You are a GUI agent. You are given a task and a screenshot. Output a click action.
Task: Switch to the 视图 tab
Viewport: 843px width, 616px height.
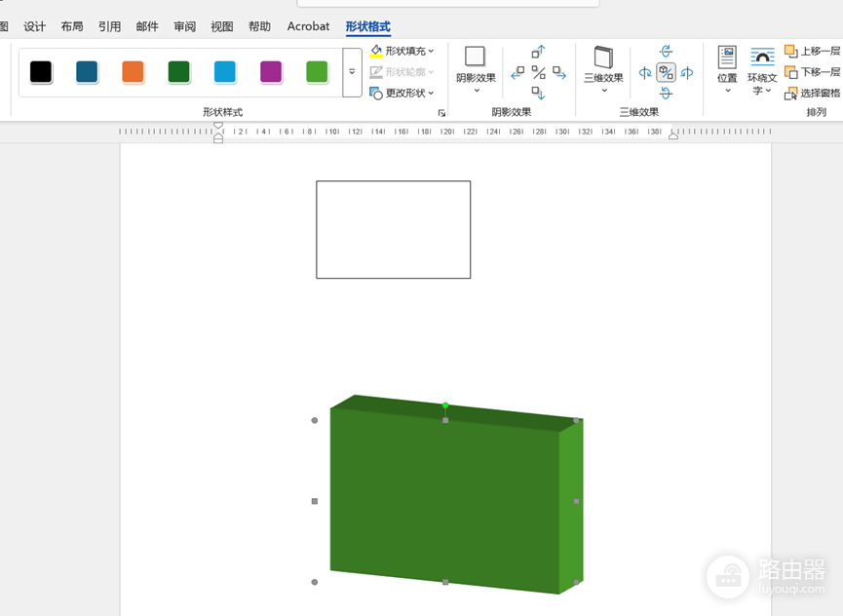coord(222,26)
